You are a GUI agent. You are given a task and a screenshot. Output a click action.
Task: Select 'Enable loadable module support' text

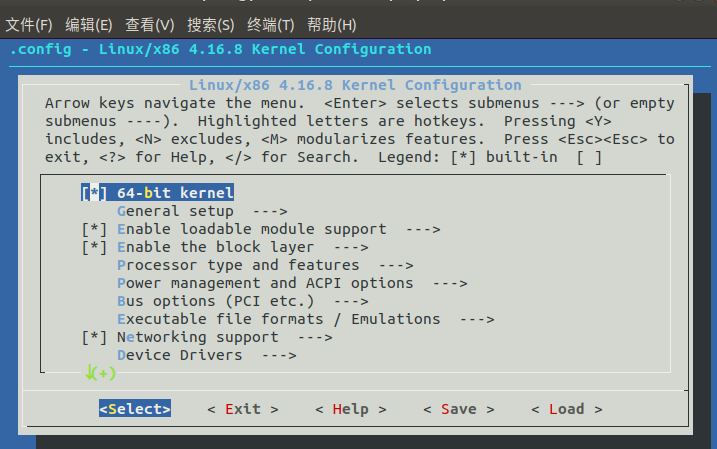251,229
